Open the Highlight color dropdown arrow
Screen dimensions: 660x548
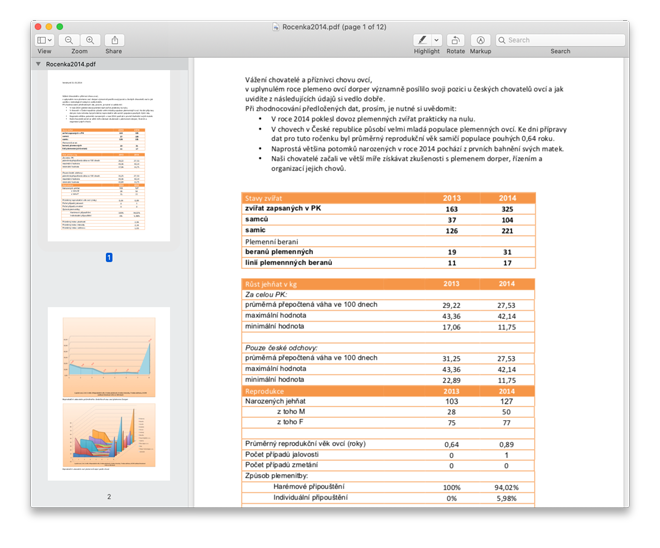pos(437,39)
